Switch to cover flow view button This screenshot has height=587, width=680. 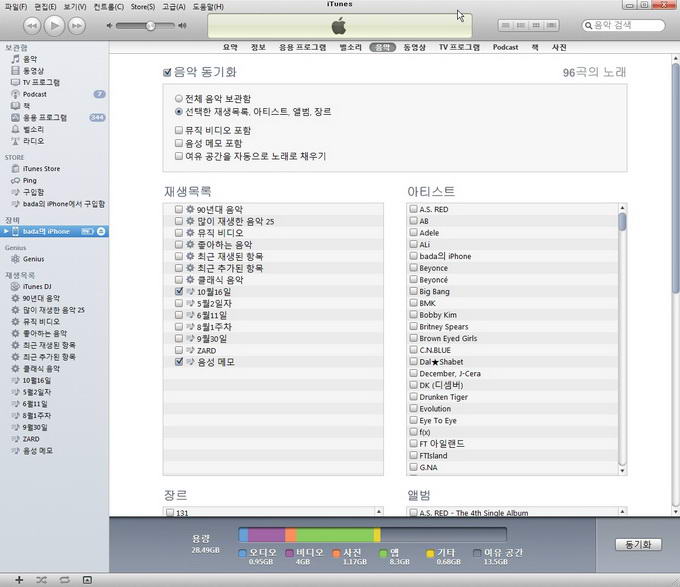tap(551, 26)
